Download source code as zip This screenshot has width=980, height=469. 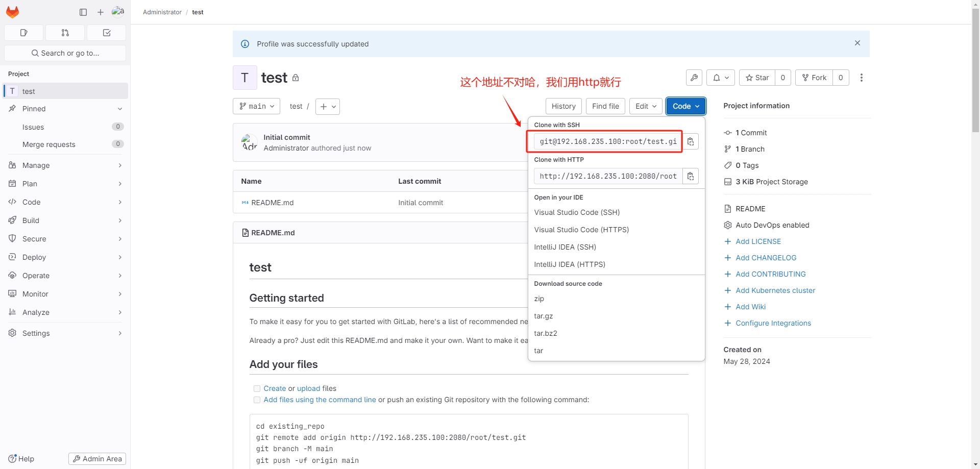tap(539, 299)
